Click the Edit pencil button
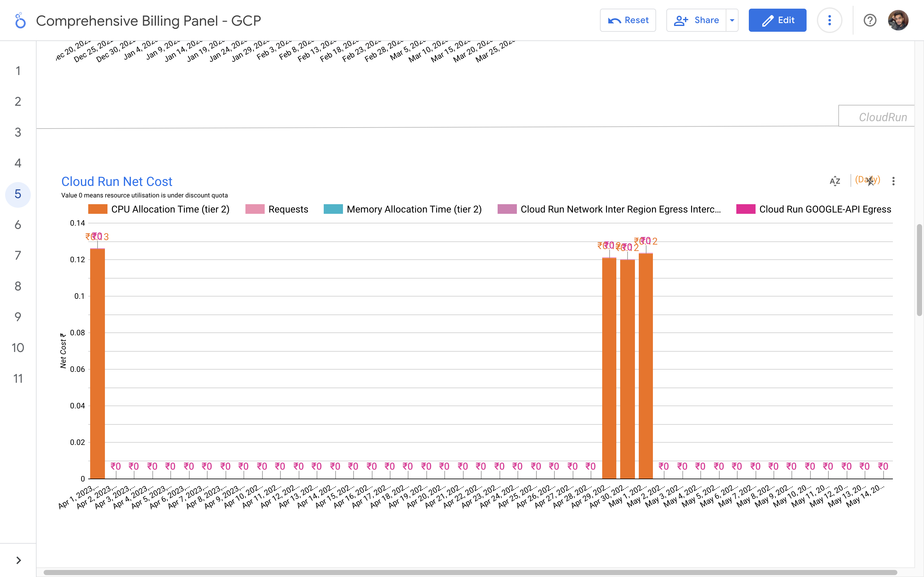Image resolution: width=924 pixels, height=577 pixels. (x=777, y=20)
